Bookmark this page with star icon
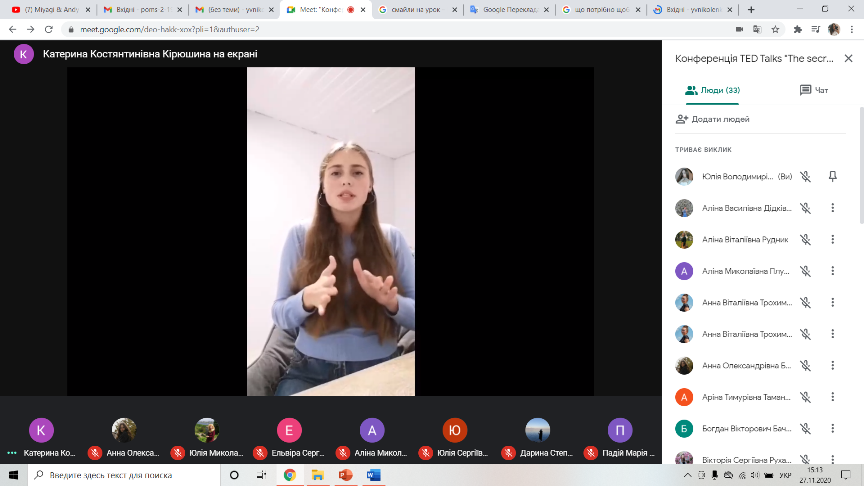The image size is (864, 486). point(775,29)
